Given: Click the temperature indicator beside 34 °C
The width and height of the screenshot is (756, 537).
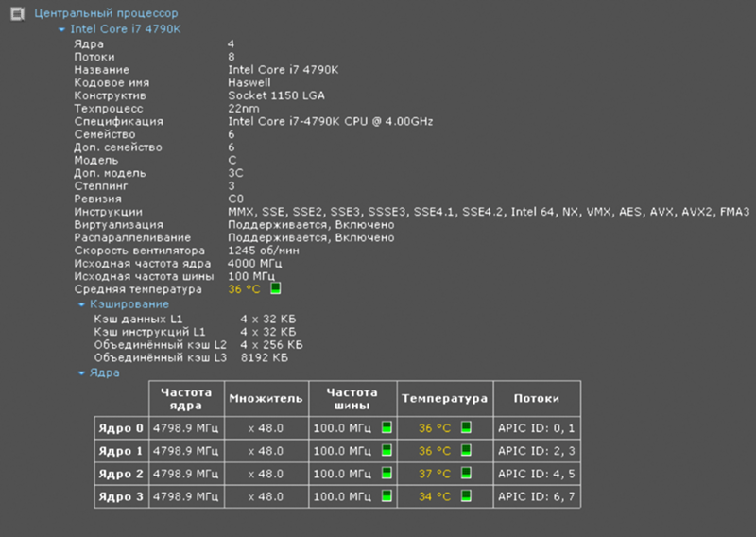Looking at the screenshot, I should (466, 496).
